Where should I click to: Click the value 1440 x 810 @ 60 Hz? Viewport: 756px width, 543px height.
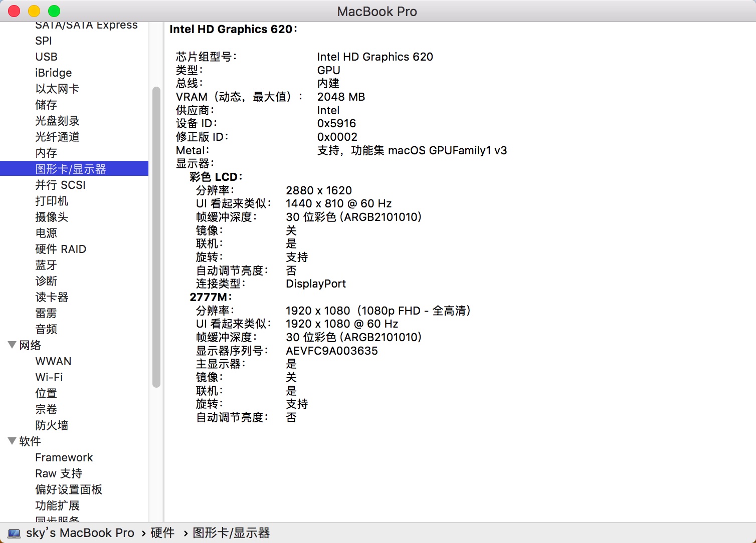click(x=339, y=203)
